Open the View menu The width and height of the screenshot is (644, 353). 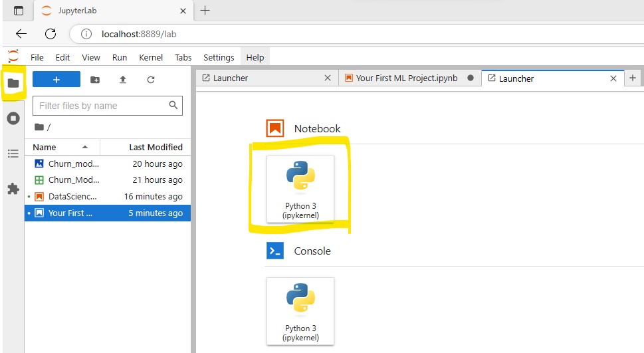91,58
